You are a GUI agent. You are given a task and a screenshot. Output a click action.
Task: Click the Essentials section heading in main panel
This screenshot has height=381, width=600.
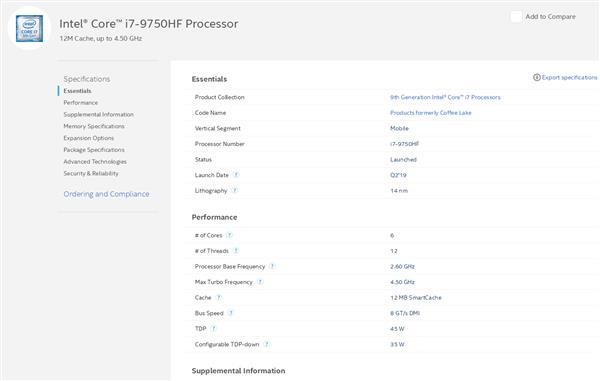coord(209,79)
